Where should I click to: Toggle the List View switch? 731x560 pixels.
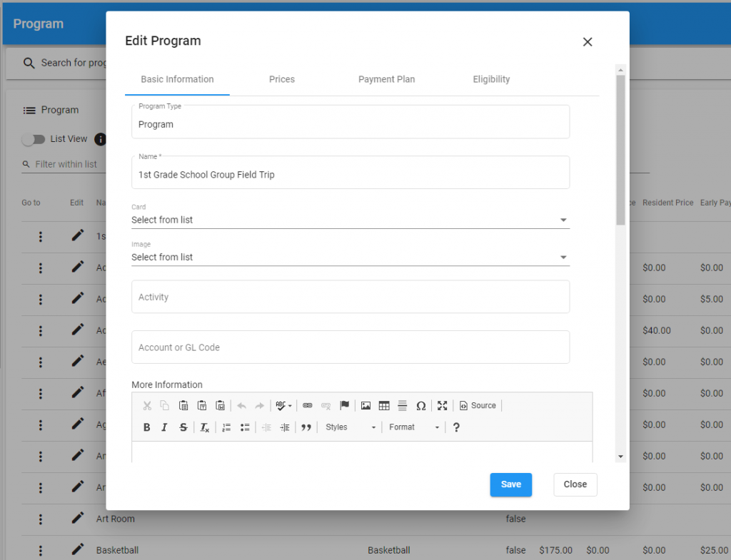(x=33, y=139)
